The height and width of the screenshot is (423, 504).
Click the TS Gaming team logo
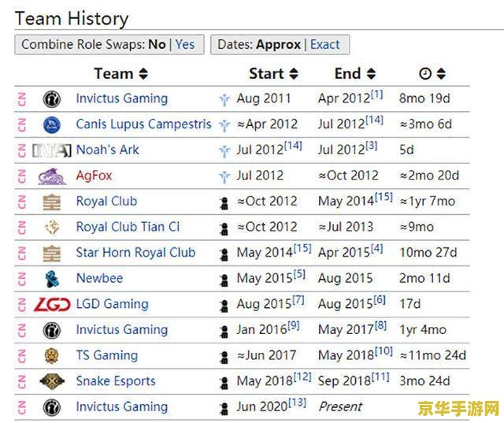[52, 356]
